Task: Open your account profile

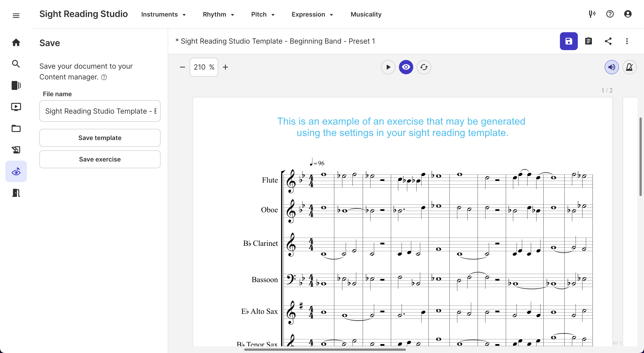Action: pos(627,14)
